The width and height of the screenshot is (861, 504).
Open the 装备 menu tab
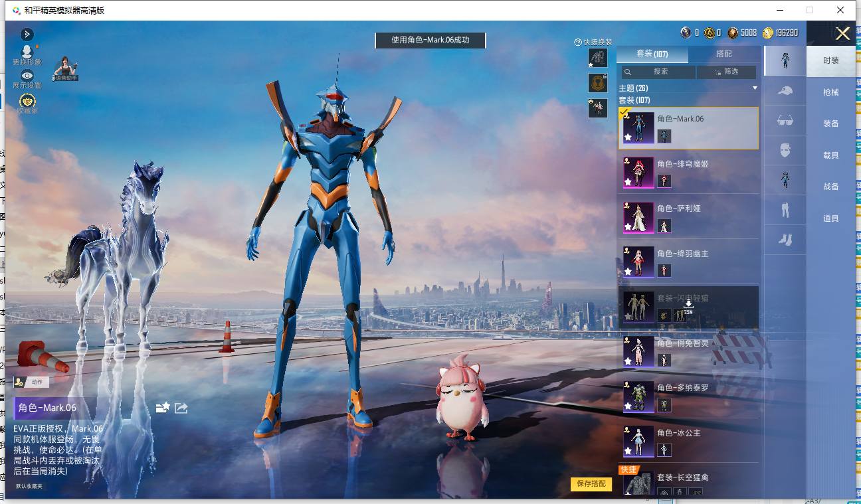[x=831, y=124]
